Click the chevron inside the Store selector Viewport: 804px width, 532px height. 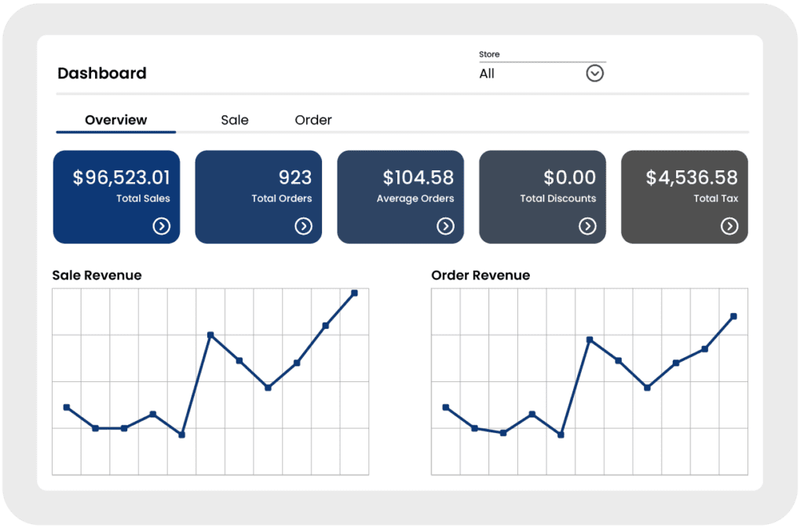594,73
